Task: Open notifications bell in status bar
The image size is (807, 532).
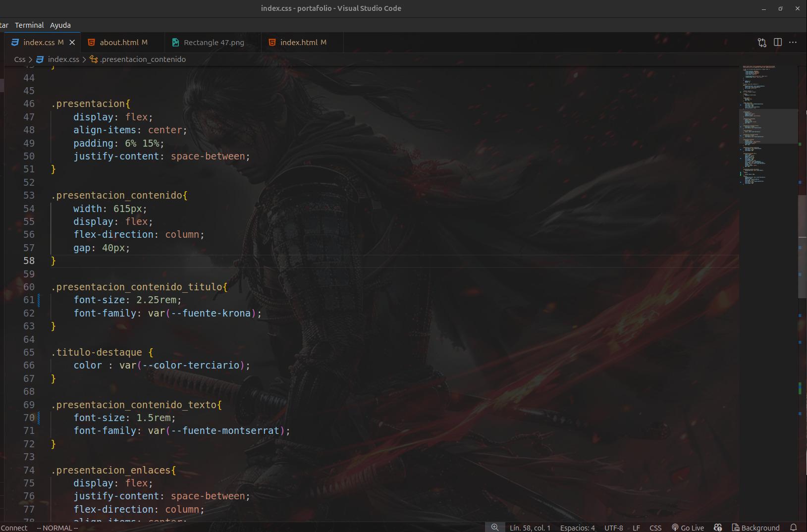Action: (x=794, y=528)
